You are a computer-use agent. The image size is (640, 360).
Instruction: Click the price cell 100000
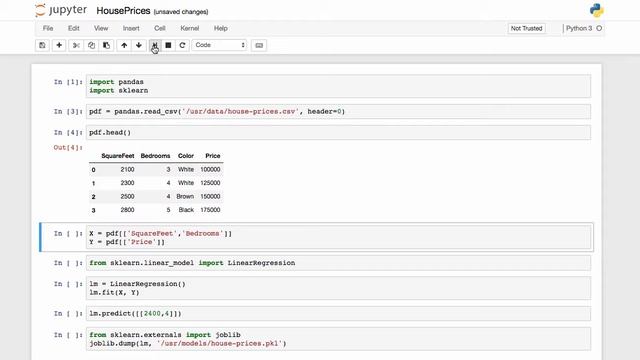[x=210, y=169]
